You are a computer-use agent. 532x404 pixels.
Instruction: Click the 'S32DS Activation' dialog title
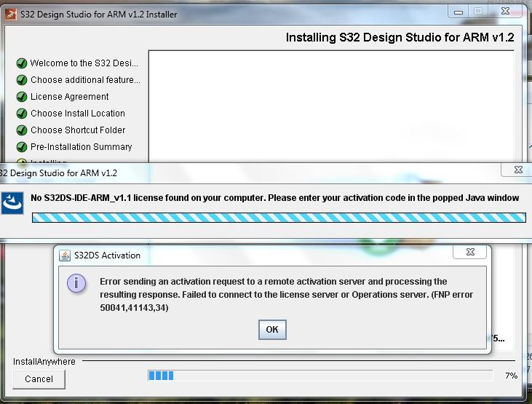pos(107,256)
